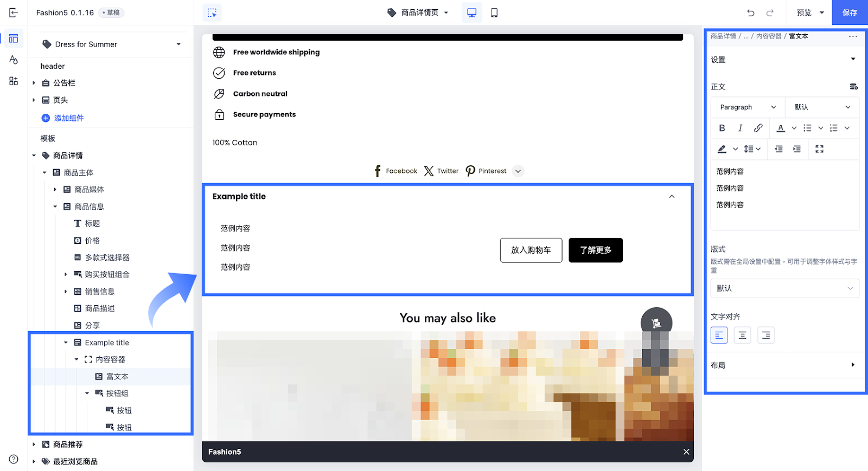Activate the element inspect selector tool
Viewport: 868px width, 471px height.
[x=212, y=12]
